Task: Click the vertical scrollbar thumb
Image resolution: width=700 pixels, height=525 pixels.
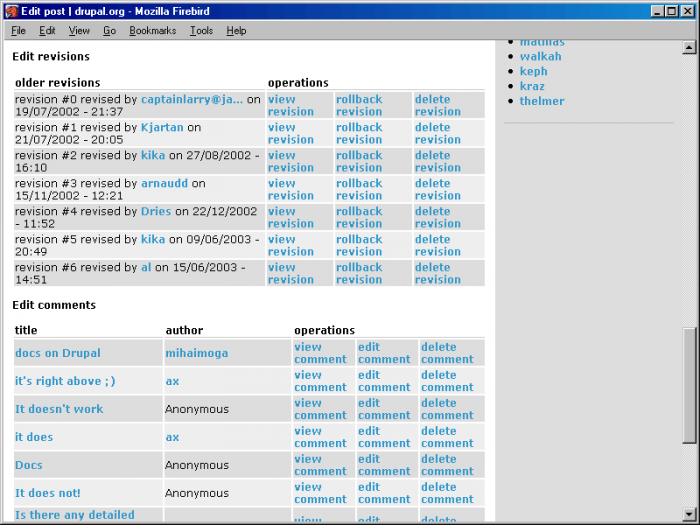Action: click(689, 386)
